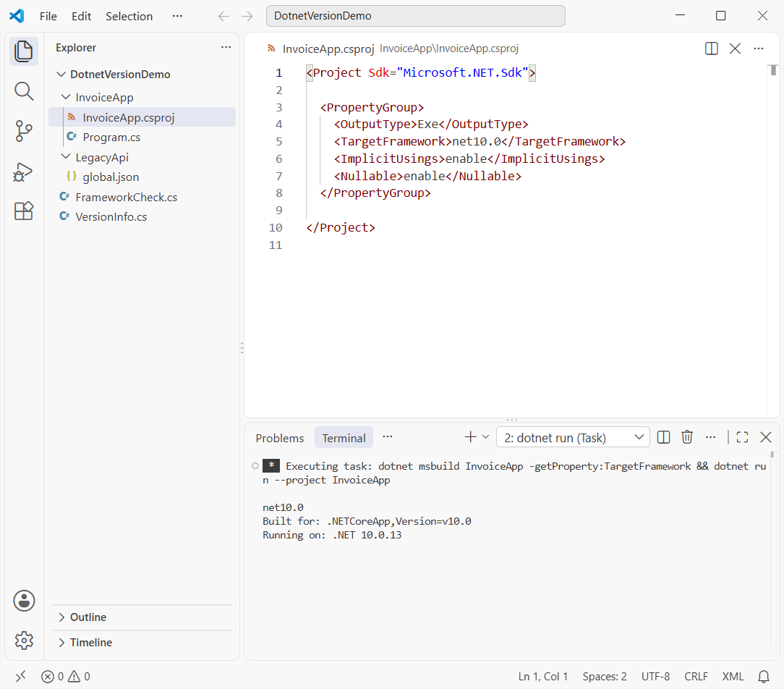
Task: Open editor more actions ellipsis
Action: click(x=759, y=48)
